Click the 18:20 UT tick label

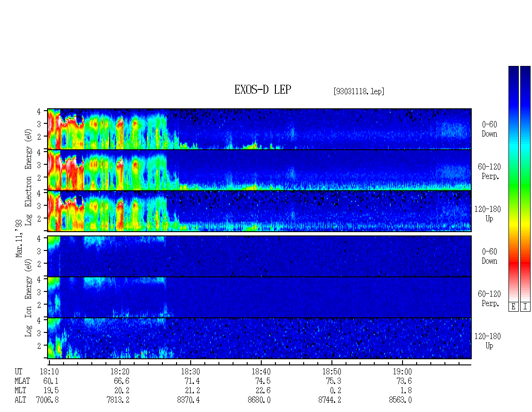point(120,372)
